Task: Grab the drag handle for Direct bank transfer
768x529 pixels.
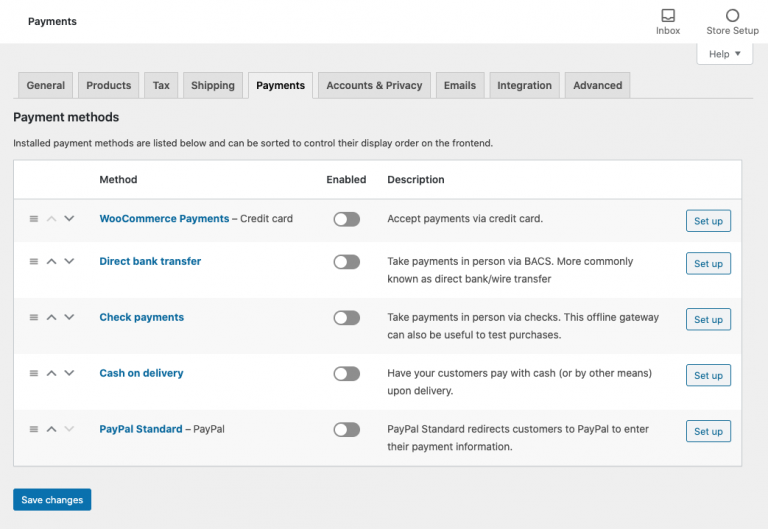Action: (x=34, y=262)
